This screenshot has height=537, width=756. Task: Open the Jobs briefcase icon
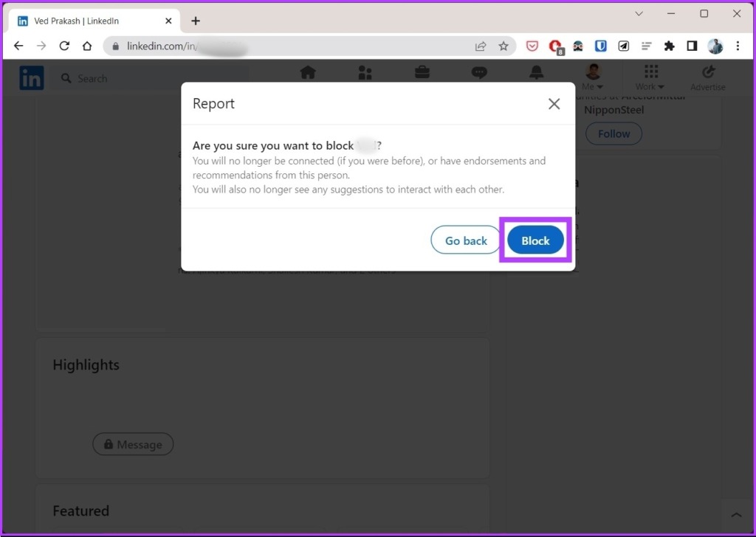tap(422, 73)
